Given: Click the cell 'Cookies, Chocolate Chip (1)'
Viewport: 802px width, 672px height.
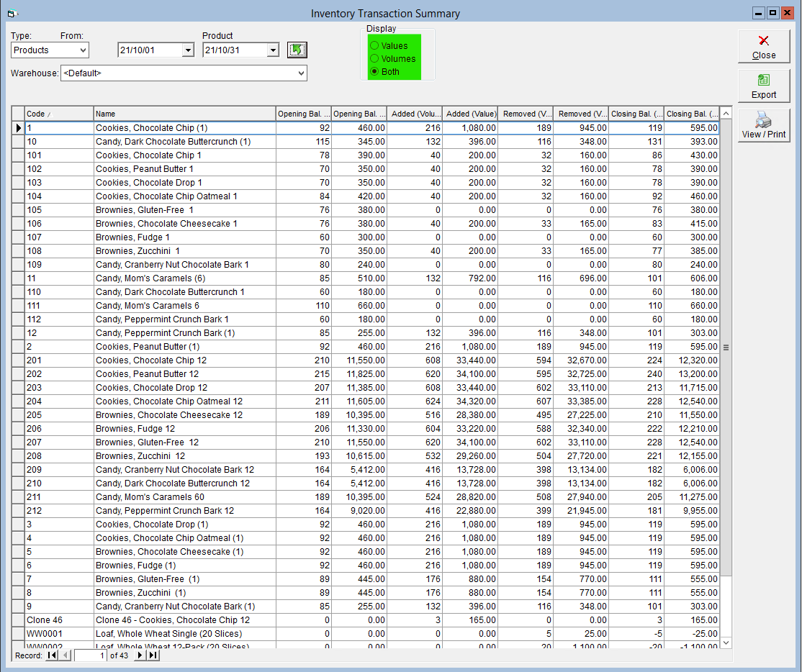Looking at the screenshot, I should pyautogui.click(x=184, y=128).
